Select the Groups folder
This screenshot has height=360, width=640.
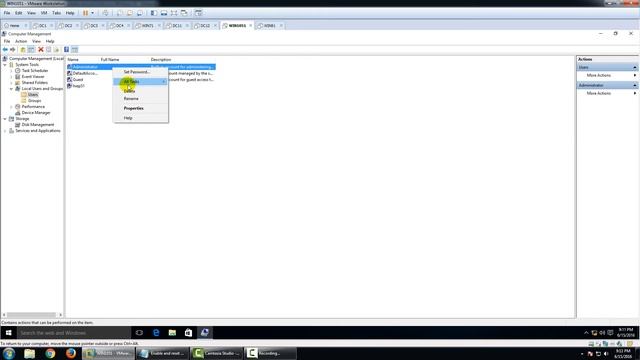click(34, 100)
